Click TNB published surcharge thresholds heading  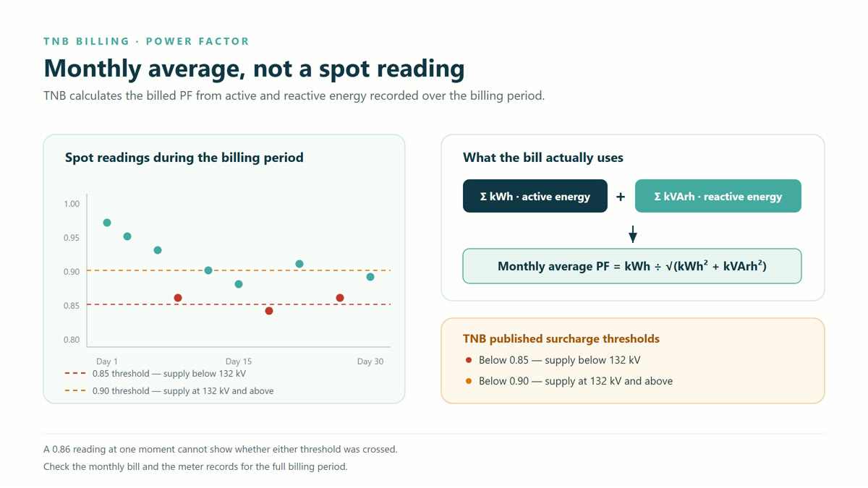click(561, 338)
